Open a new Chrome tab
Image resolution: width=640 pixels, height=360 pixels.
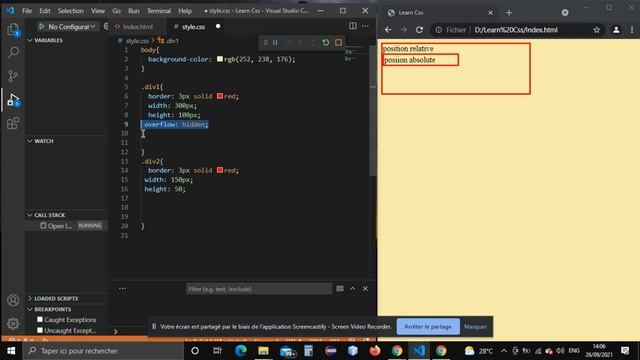509,13
